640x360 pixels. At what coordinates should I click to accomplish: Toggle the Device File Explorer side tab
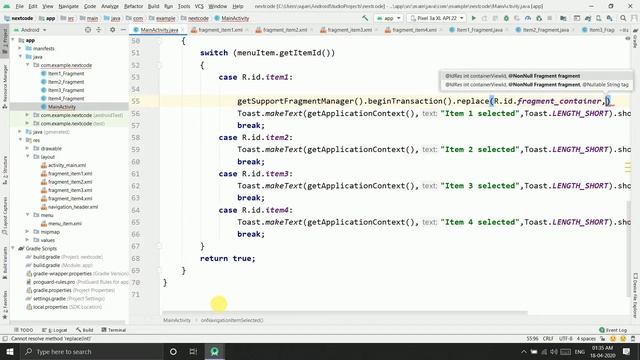635,296
